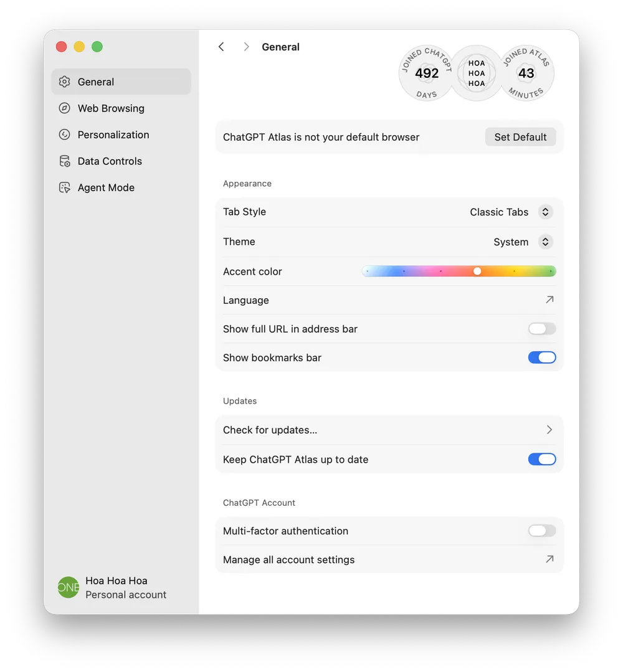Click the Personalization icon in sidebar
623x672 pixels.
pyautogui.click(x=64, y=135)
